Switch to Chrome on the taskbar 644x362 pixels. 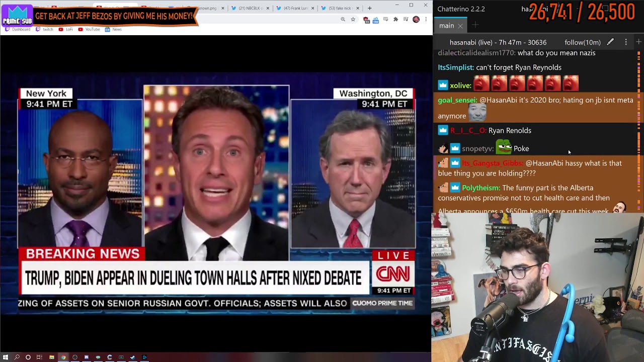(x=63, y=357)
